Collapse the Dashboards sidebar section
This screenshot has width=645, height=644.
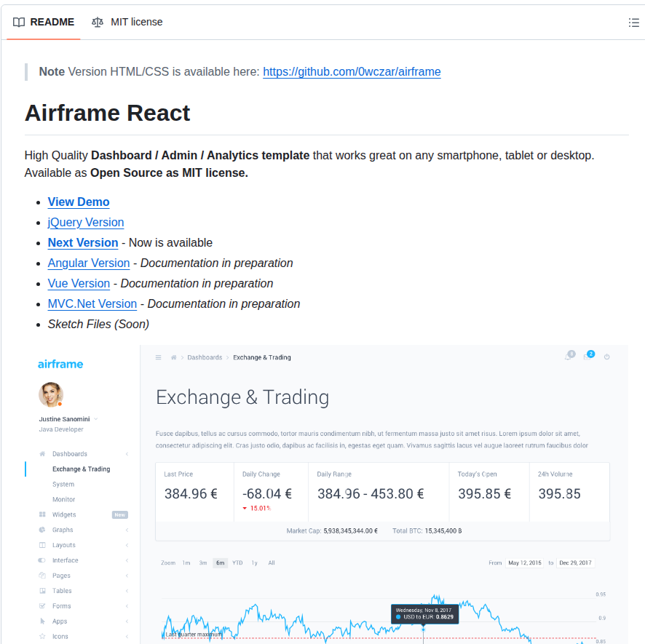[x=127, y=454]
